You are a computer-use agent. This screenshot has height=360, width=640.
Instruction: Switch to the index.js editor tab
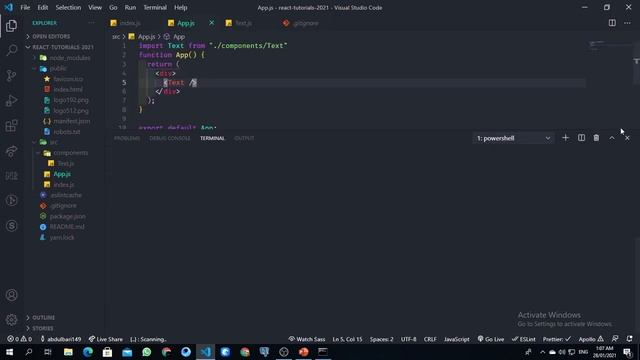pyautogui.click(x=131, y=23)
